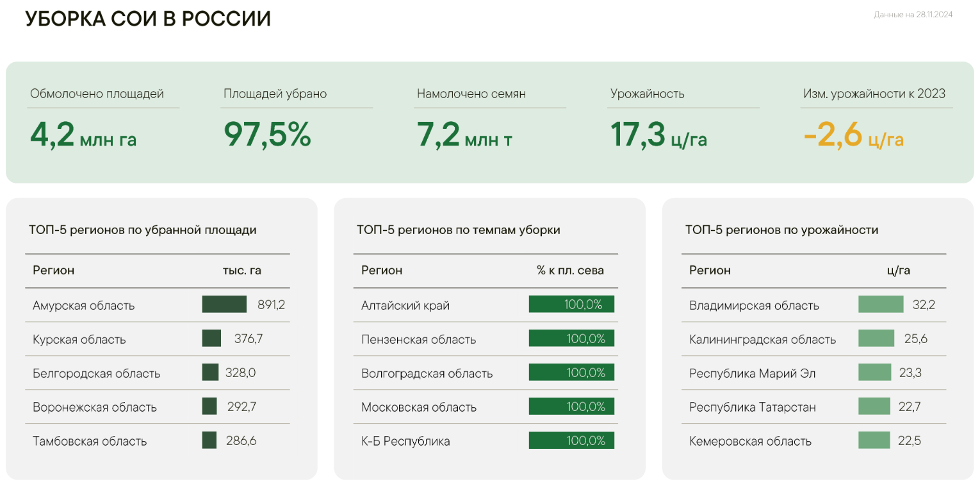Click the Тамбовская область value 286,6
980x486 pixels.
click(x=241, y=441)
